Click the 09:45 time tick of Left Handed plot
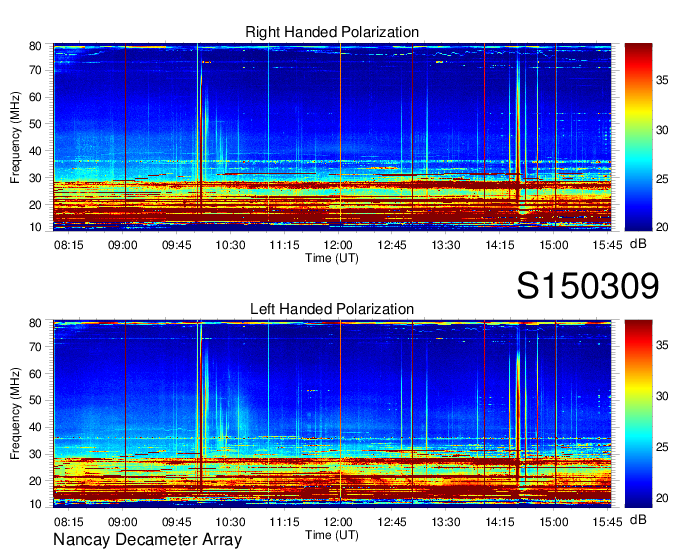 click(177, 522)
